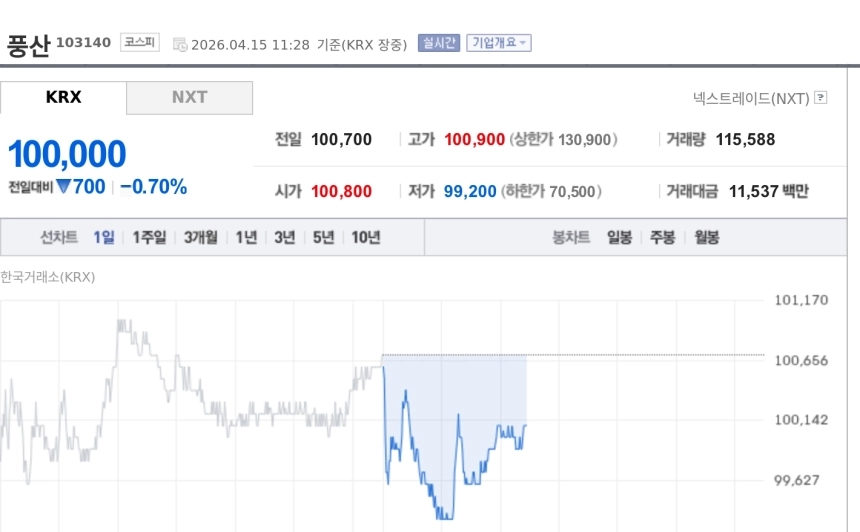Click the Nextrade help question icon

pos(821,98)
